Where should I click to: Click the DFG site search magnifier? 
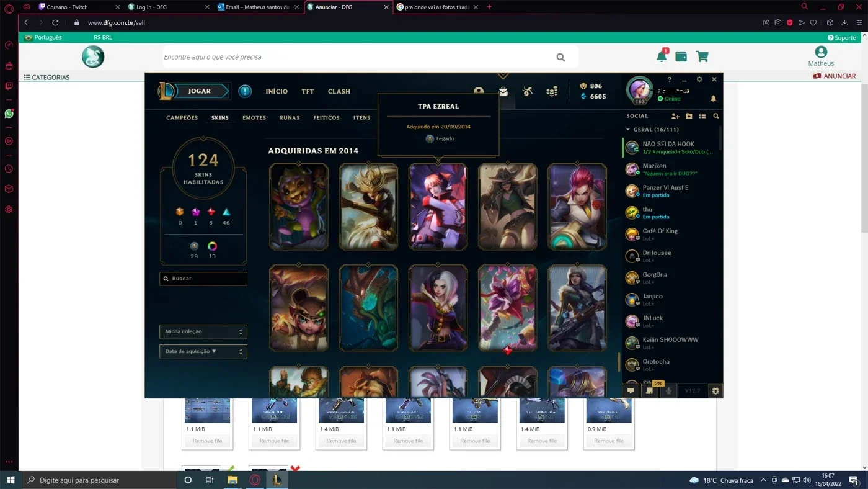pos(560,57)
